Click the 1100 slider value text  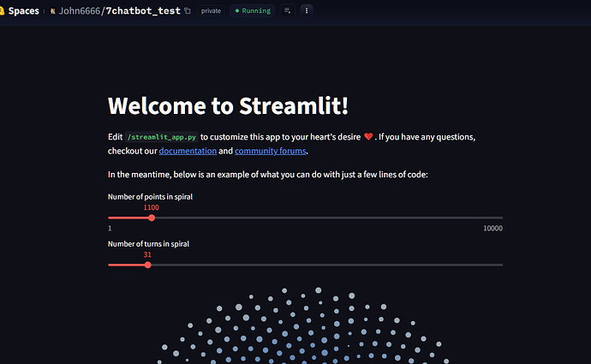[x=151, y=207]
